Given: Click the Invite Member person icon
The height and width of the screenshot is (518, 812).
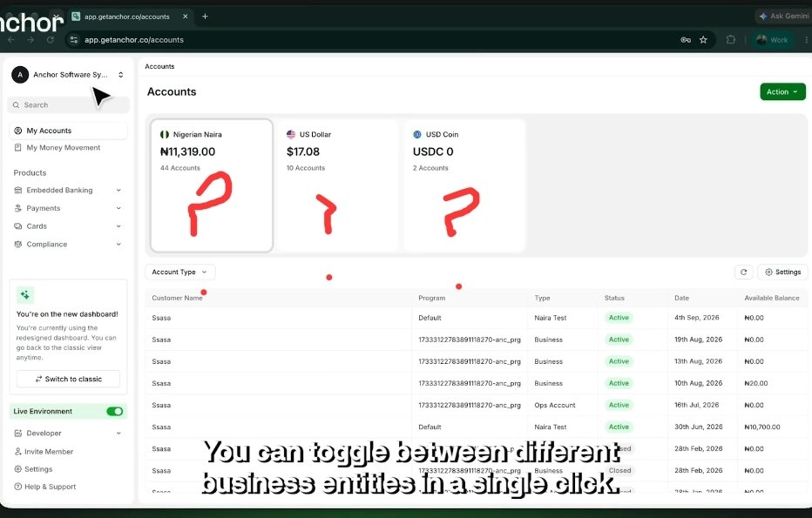Looking at the screenshot, I should pos(18,451).
